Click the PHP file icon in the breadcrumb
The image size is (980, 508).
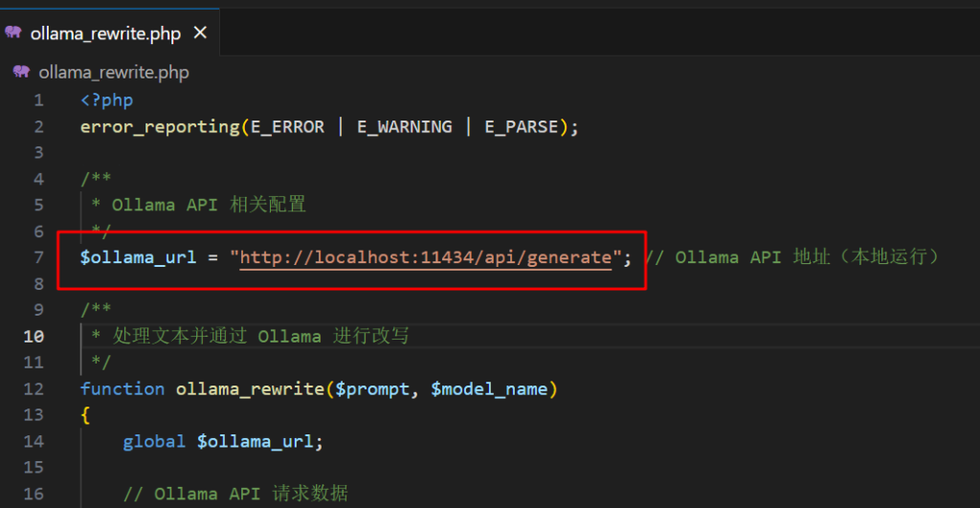click(21, 73)
